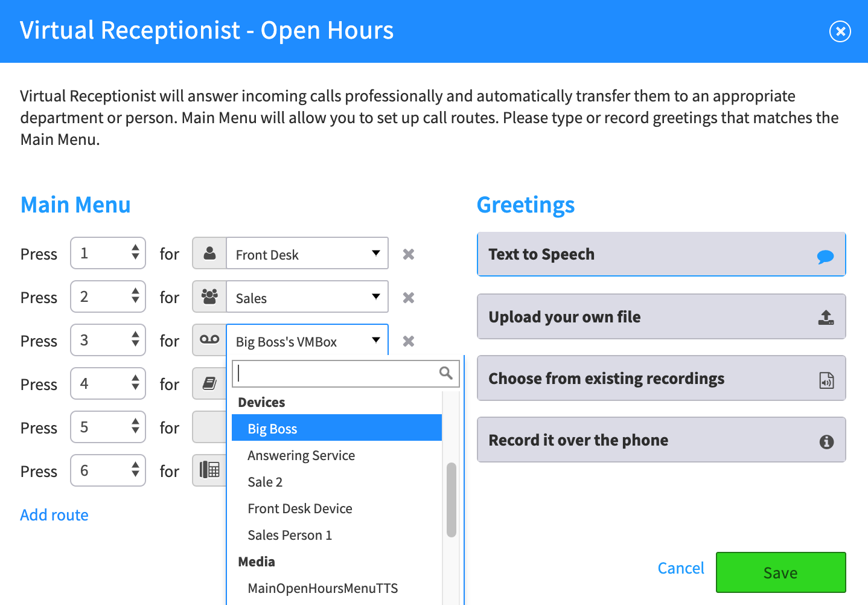The image size is (868, 605).
Task: Click the Media group header text
Action: tap(257, 562)
